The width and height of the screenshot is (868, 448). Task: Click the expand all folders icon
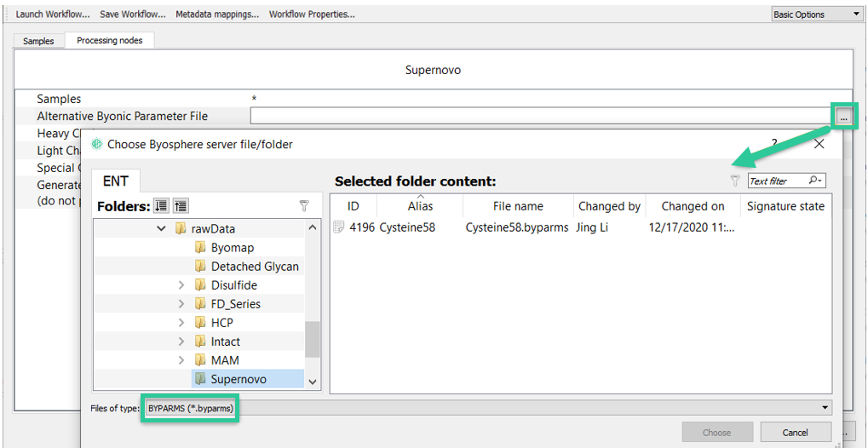(x=160, y=206)
